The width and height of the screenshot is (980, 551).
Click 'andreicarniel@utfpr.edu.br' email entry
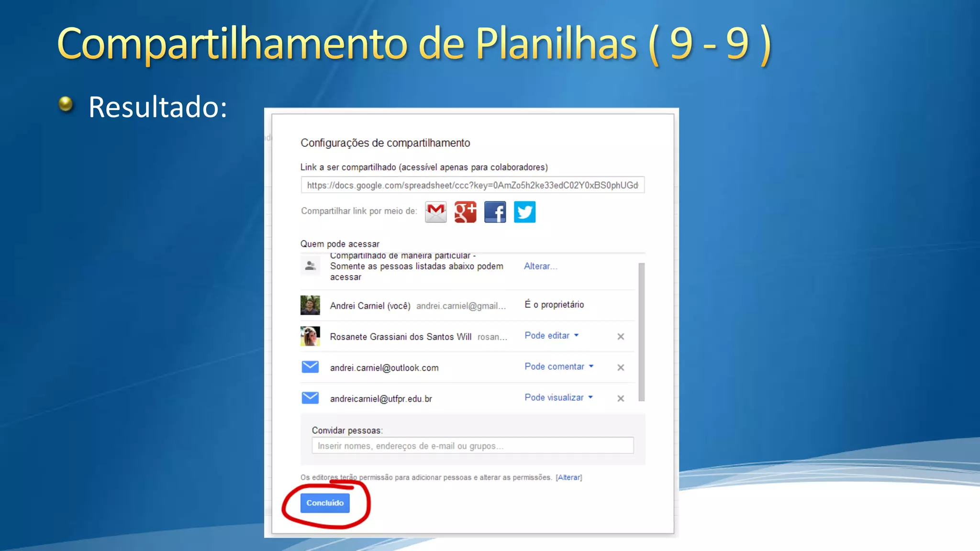pyautogui.click(x=381, y=399)
